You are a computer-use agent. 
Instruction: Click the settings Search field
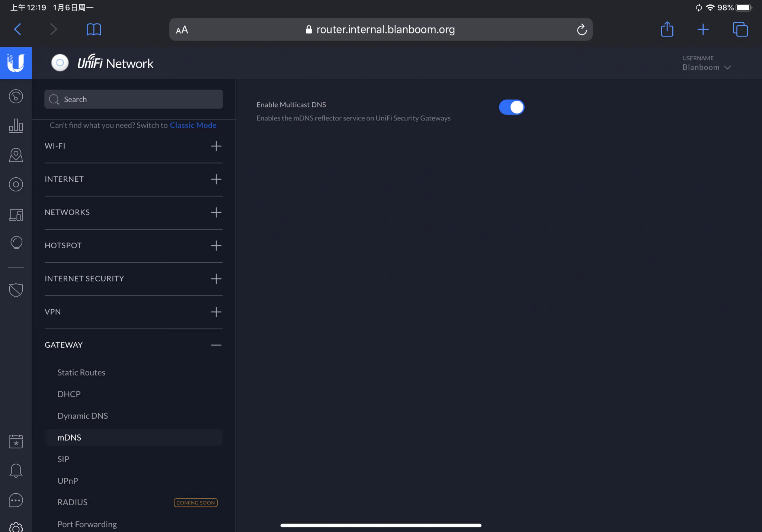(134, 99)
